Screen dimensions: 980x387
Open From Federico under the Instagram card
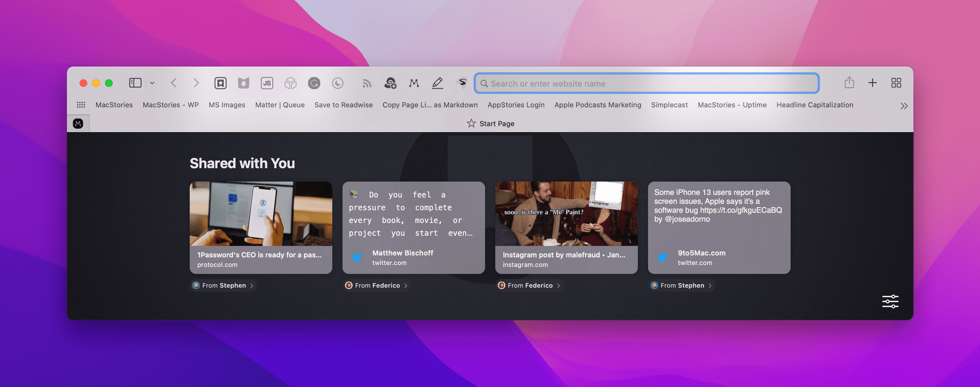point(529,285)
